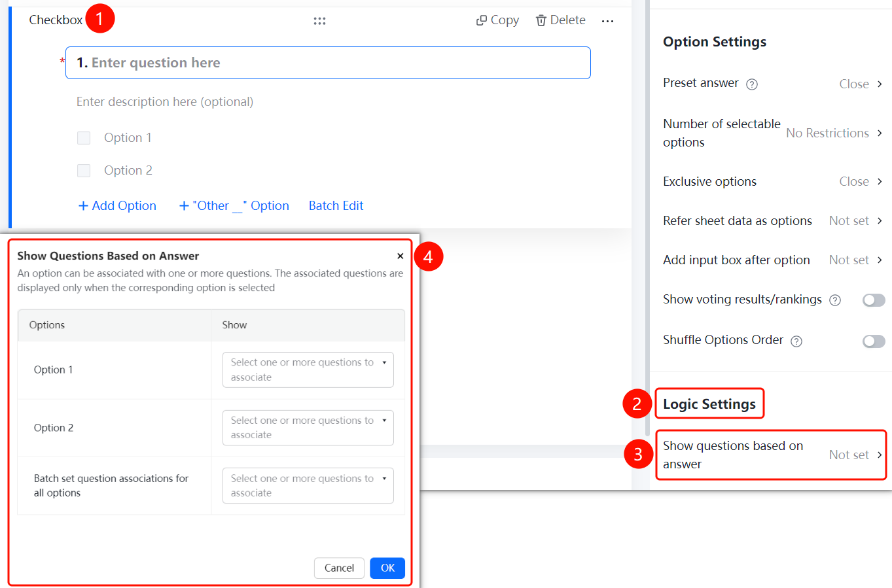
Task: Click the Preset answer help icon
Action: click(752, 84)
